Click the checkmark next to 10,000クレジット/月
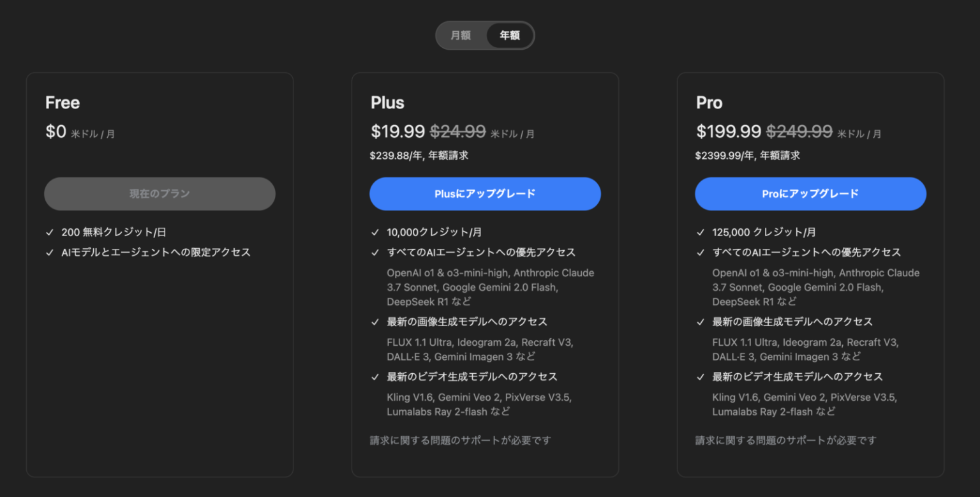Viewport: 980px width, 497px height. pos(376,232)
